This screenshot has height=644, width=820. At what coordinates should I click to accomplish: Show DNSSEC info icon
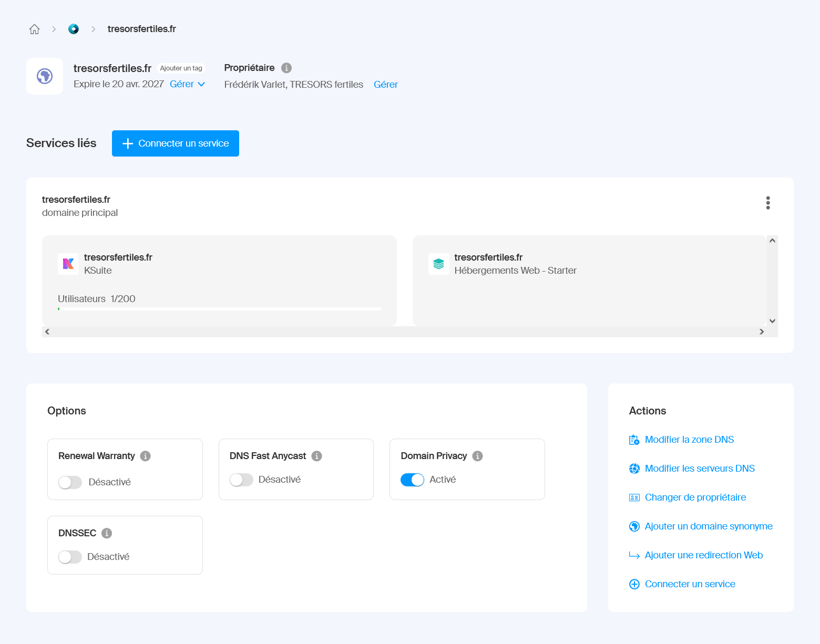coord(107,533)
